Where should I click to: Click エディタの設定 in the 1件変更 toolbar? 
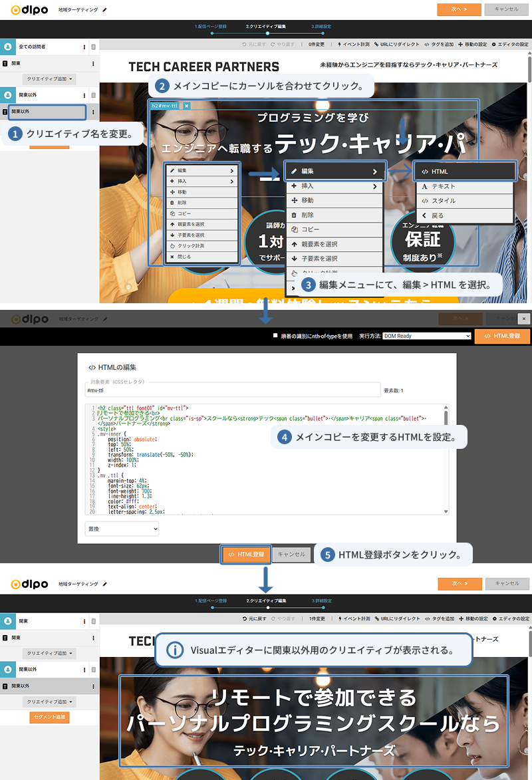tap(511, 619)
